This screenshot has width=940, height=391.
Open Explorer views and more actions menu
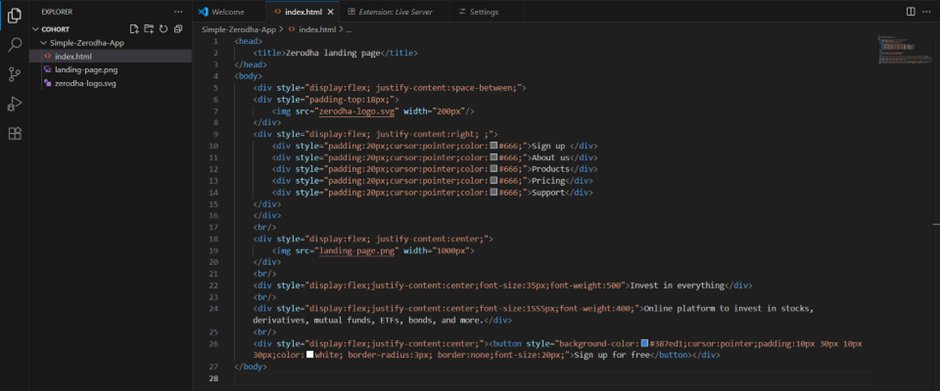click(x=178, y=11)
